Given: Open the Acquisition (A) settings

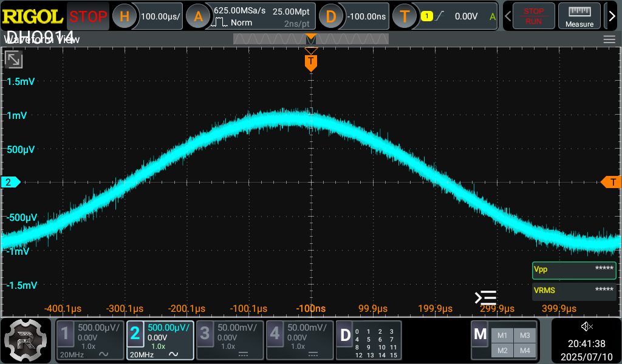Looking at the screenshot, I should coord(198,16).
